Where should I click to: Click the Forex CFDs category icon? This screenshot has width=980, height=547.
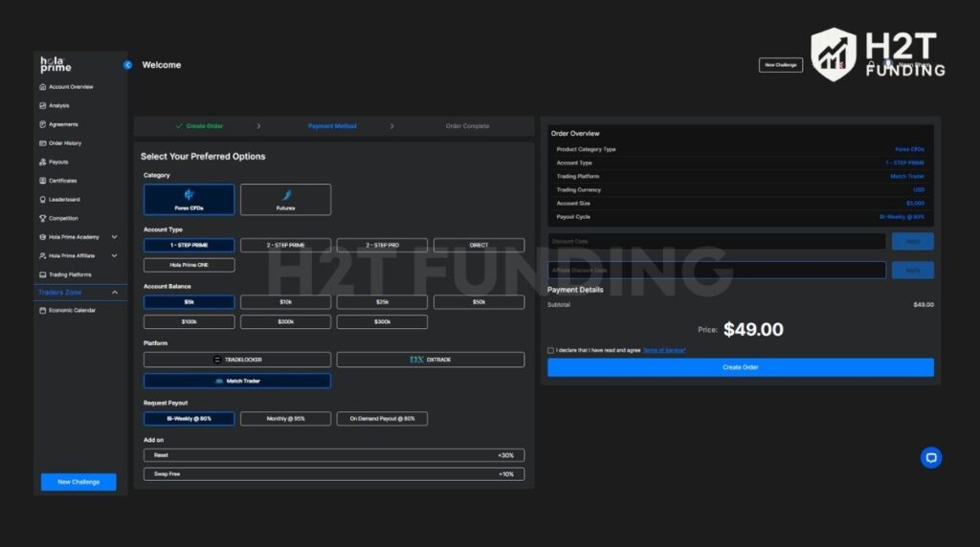pos(189,195)
